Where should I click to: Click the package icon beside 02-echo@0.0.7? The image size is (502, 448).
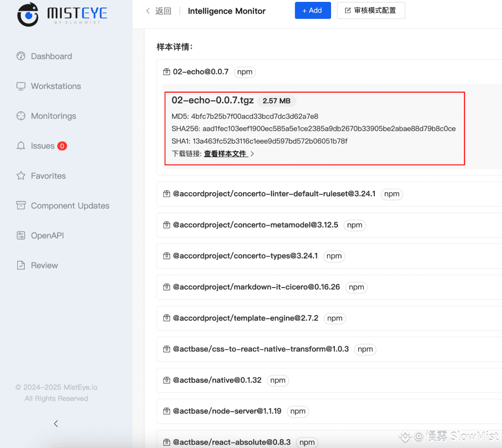pos(166,72)
